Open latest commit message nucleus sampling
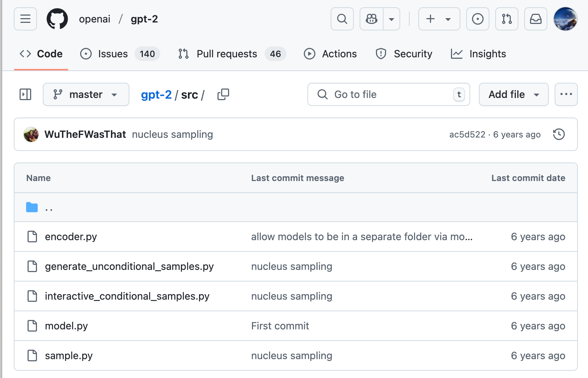 (173, 134)
